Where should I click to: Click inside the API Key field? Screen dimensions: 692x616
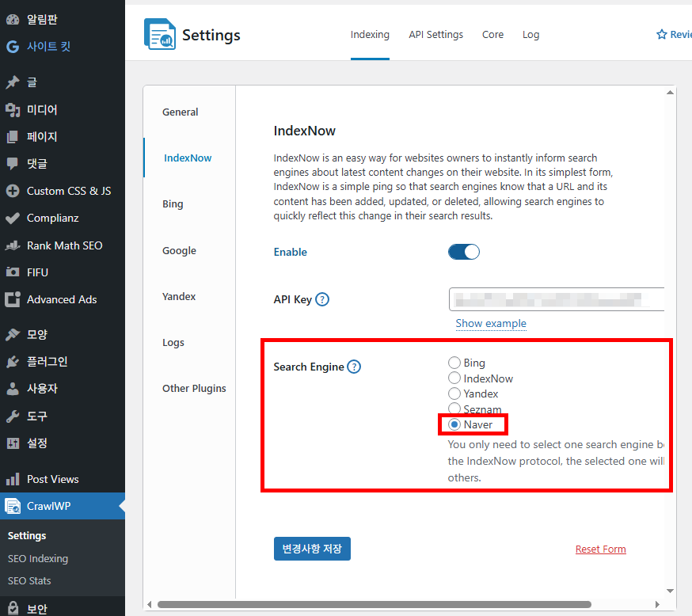coord(557,299)
